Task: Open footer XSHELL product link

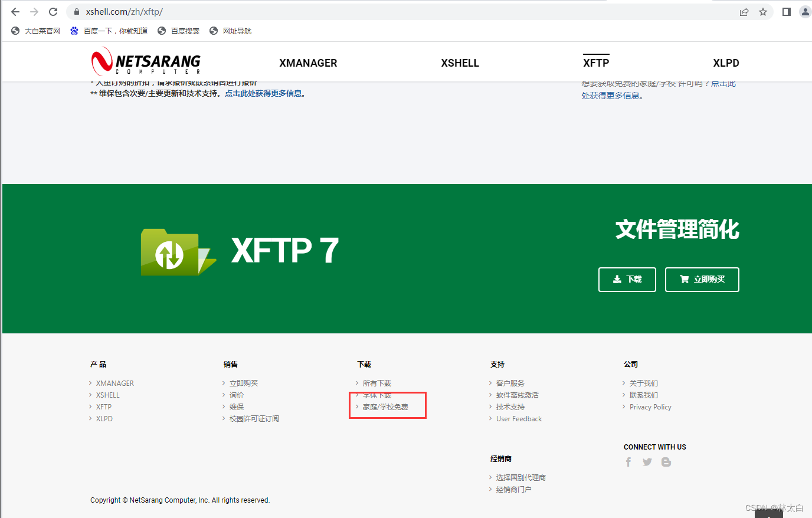Action: [108, 395]
